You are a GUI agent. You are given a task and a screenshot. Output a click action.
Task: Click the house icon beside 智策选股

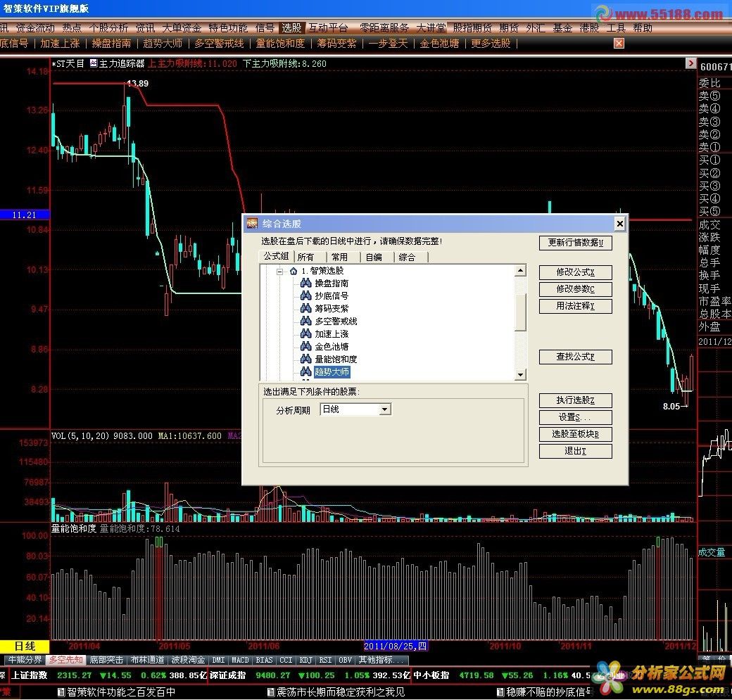coord(294,271)
